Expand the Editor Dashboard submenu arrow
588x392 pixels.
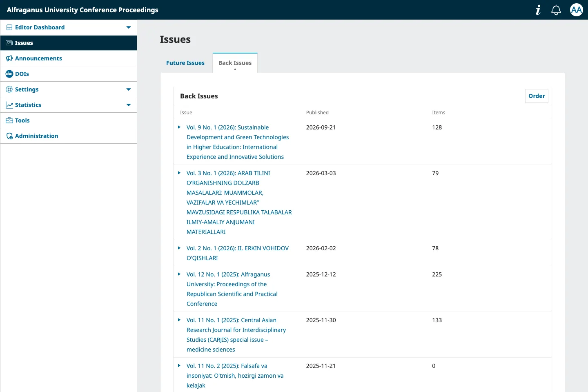coord(129,27)
